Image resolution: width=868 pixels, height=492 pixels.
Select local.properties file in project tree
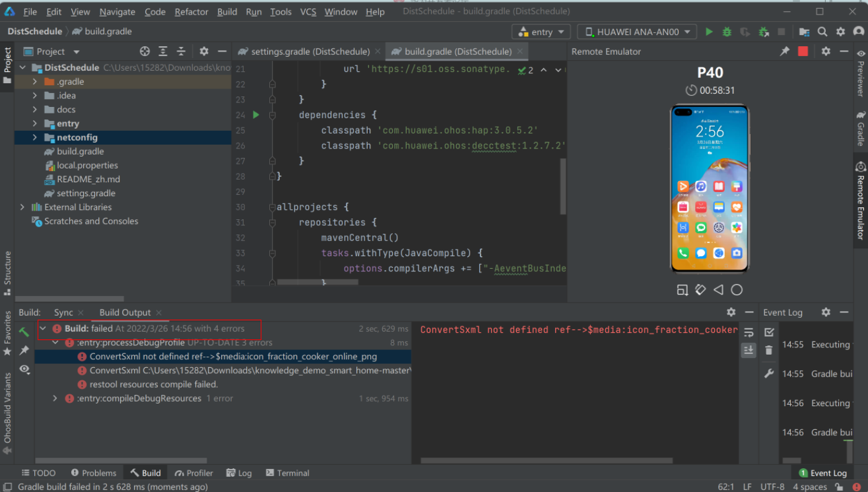pos(87,165)
